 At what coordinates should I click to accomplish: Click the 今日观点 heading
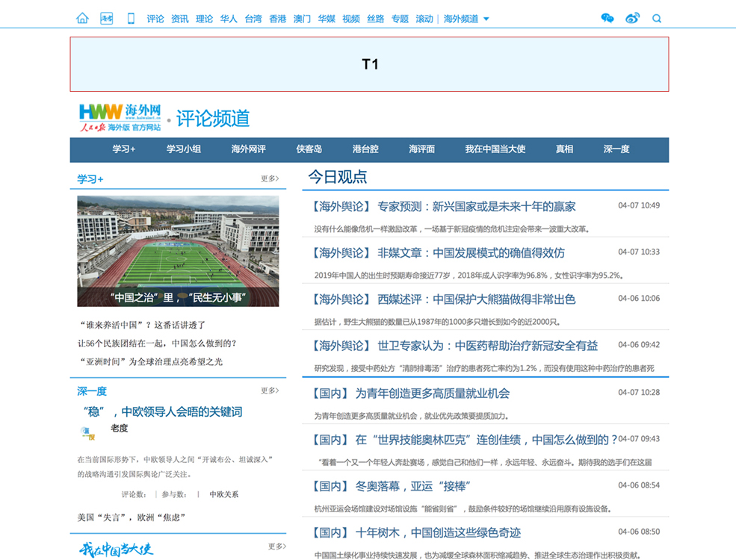[338, 177]
